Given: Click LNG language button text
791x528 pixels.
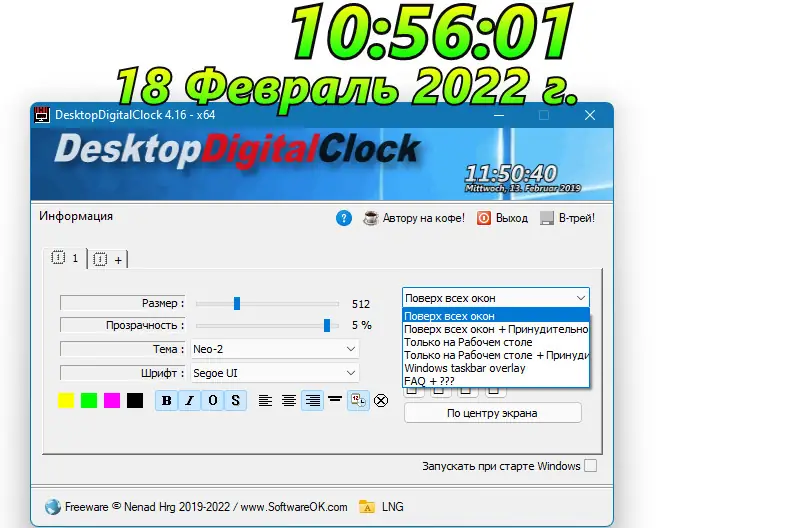Looking at the screenshot, I should point(392,507).
